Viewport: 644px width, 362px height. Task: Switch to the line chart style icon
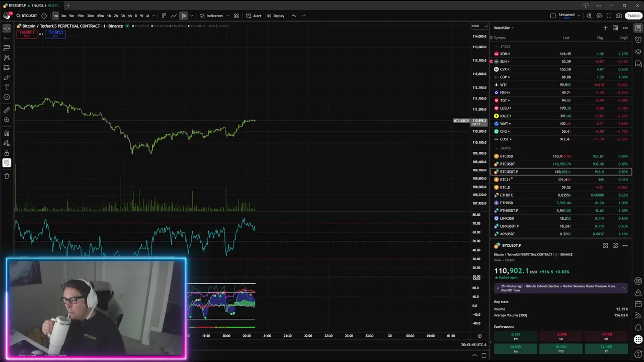(x=174, y=16)
